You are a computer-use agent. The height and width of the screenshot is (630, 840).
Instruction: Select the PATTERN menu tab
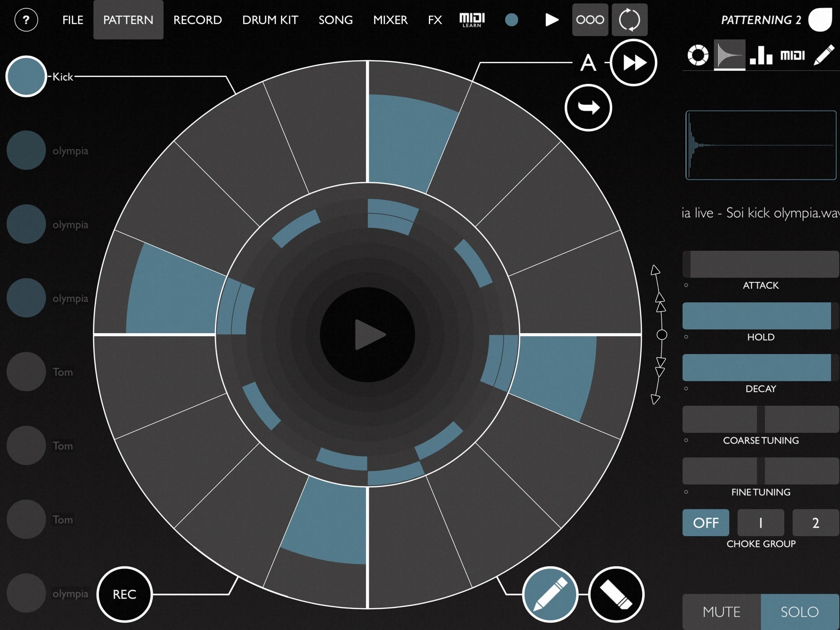pos(128,20)
